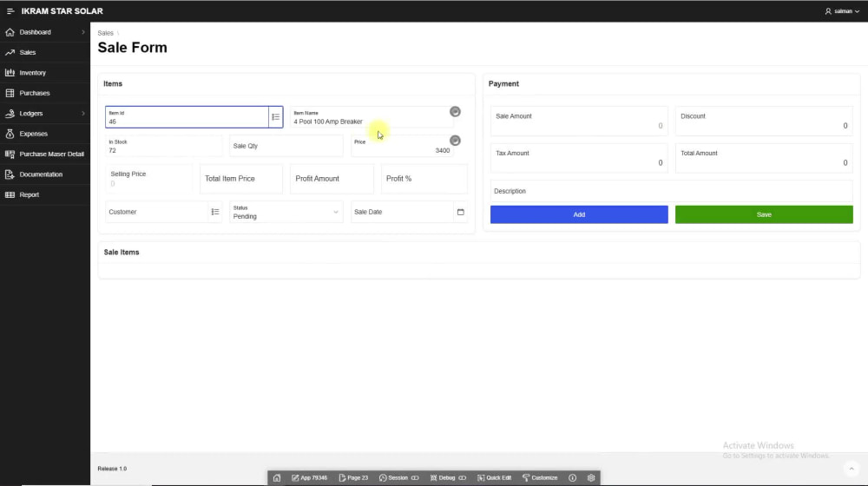The width and height of the screenshot is (868, 486).
Task: Click the Sale Amount field
Action: [x=579, y=121]
